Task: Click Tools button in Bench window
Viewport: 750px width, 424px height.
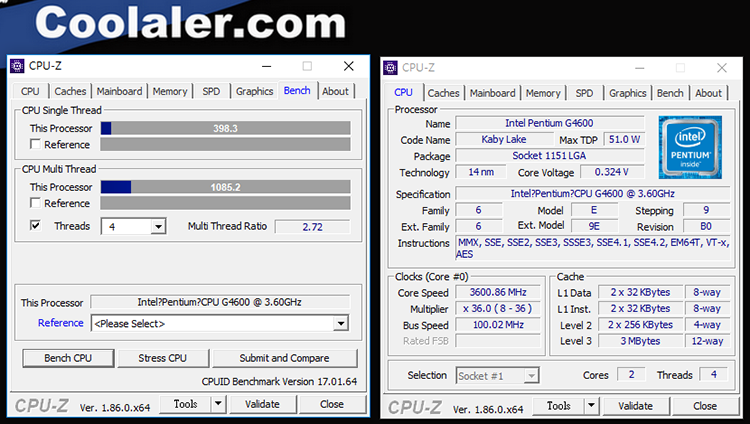Action: pos(186,404)
